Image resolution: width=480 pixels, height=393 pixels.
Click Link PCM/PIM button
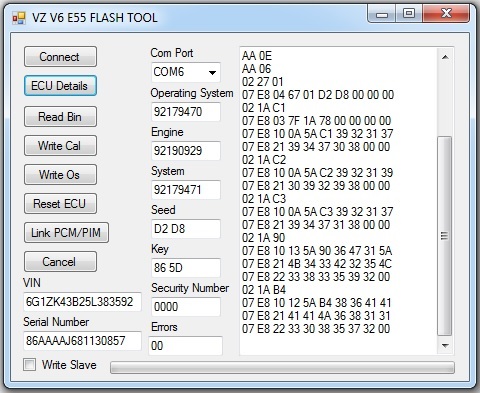coord(66,233)
